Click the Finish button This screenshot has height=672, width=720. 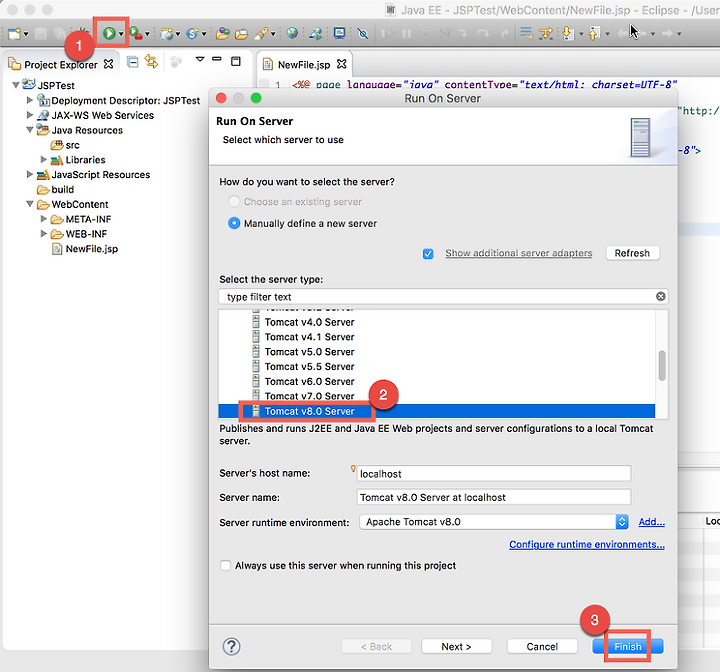click(x=628, y=646)
